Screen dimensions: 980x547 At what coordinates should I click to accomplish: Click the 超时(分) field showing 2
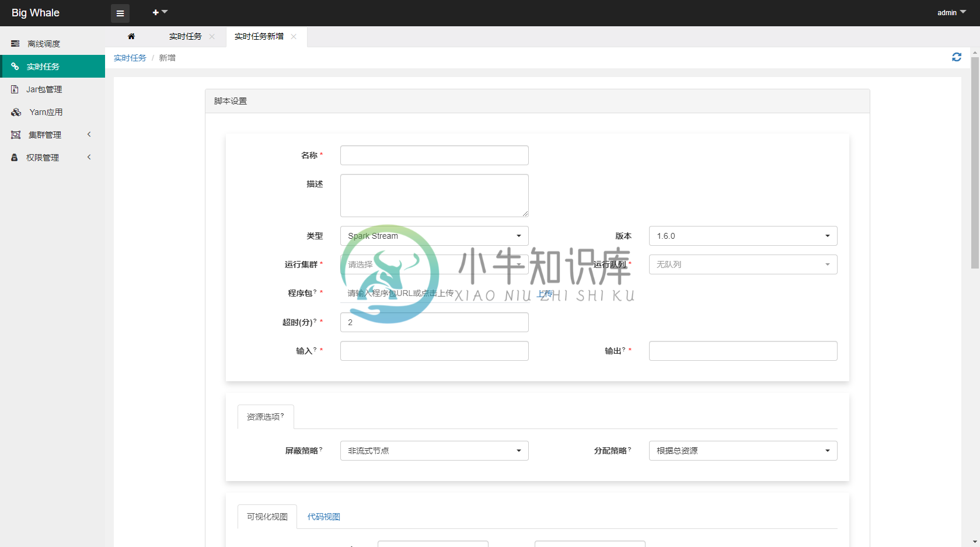(434, 322)
